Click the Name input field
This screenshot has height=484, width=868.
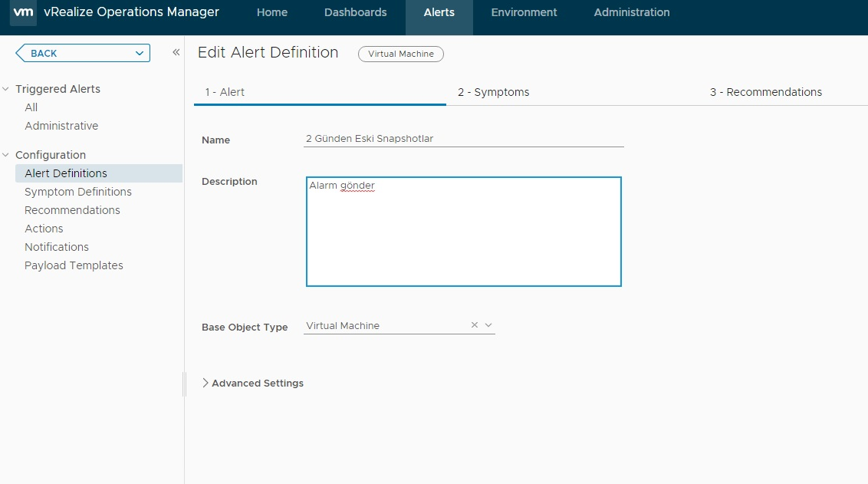click(x=463, y=139)
